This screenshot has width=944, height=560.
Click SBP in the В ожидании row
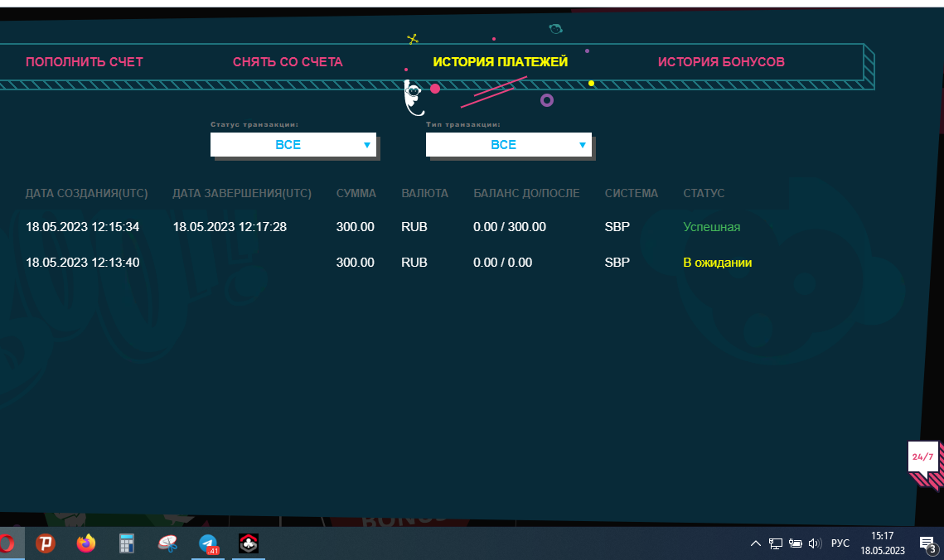(617, 263)
